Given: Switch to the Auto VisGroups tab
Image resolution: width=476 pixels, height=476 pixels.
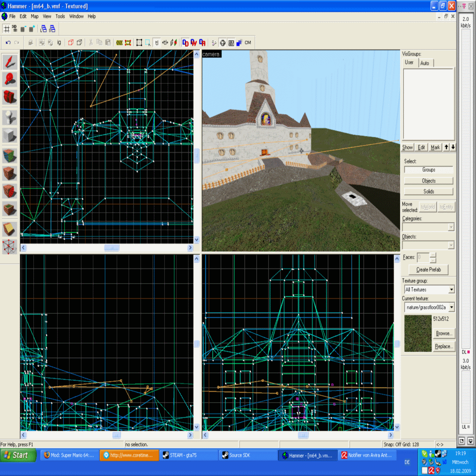Looking at the screenshot, I should [425, 63].
